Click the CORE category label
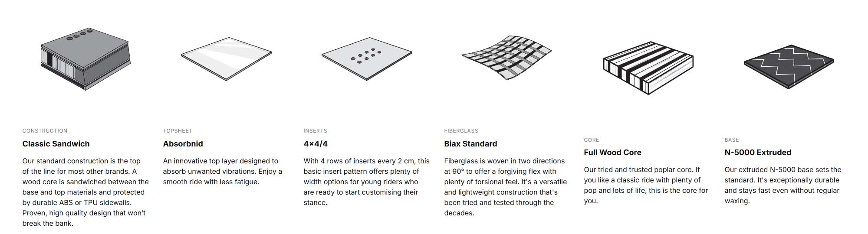The image size is (868, 234). coord(592,140)
